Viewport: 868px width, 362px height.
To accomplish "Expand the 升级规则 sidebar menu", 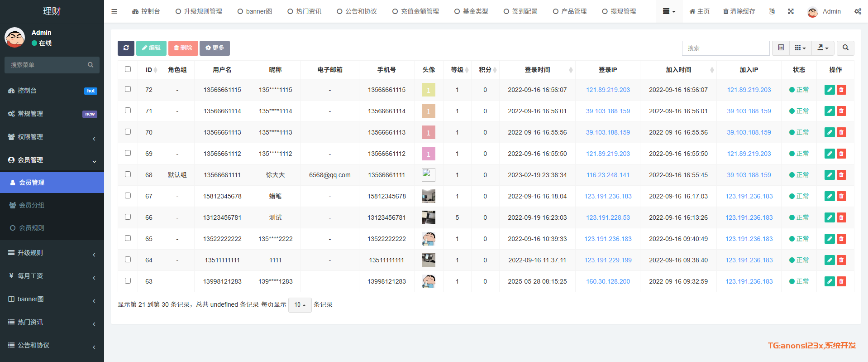I will pos(52,253).
